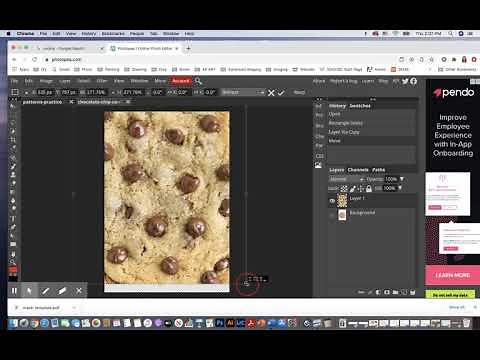Open the Filter menu in Photopea
This screenshot has width=480, height=360.
(102, 81)
